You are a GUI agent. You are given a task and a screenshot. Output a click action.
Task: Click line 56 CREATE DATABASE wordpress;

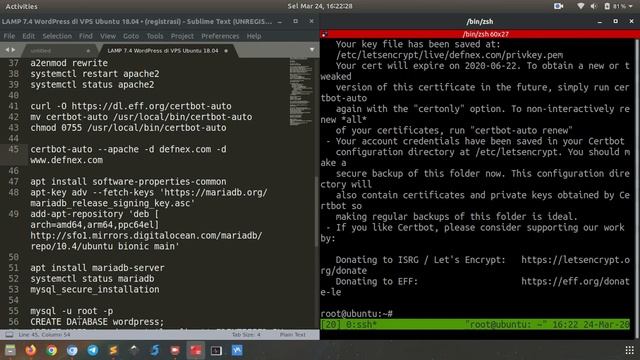click(97, 322)
